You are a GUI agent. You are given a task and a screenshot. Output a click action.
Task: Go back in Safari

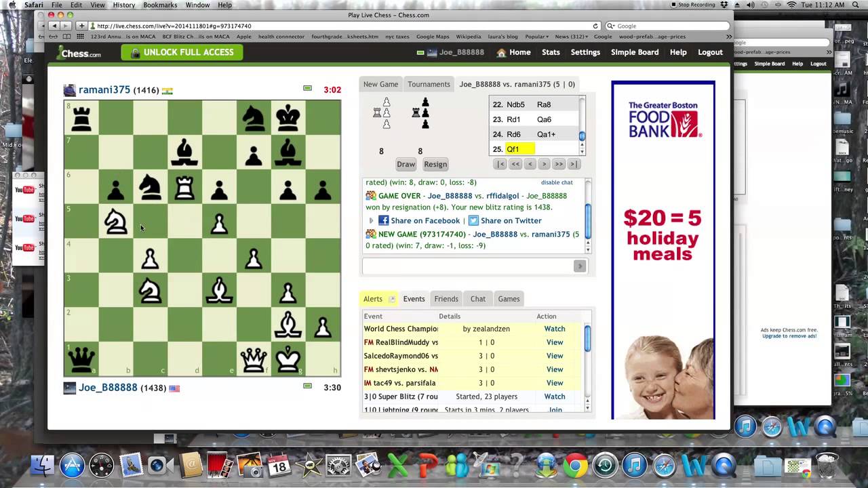(55, 26)
